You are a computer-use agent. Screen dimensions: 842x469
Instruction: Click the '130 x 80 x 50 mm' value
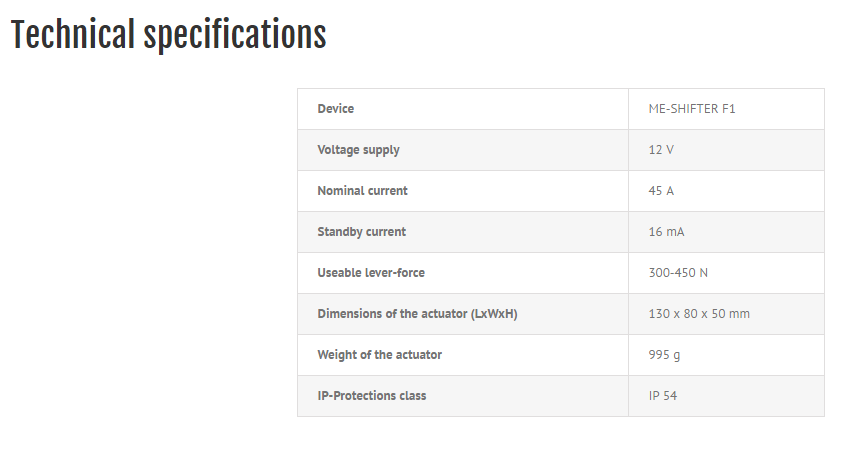click(699, 314)
